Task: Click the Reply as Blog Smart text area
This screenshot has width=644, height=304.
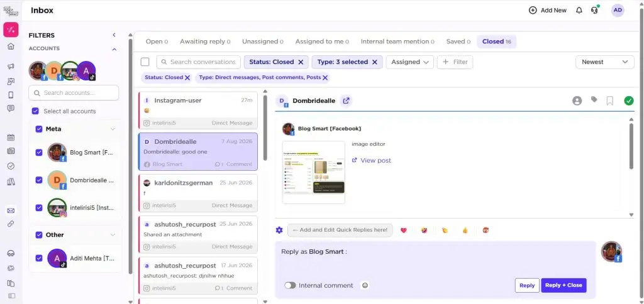Action: (x=435, y=261)
